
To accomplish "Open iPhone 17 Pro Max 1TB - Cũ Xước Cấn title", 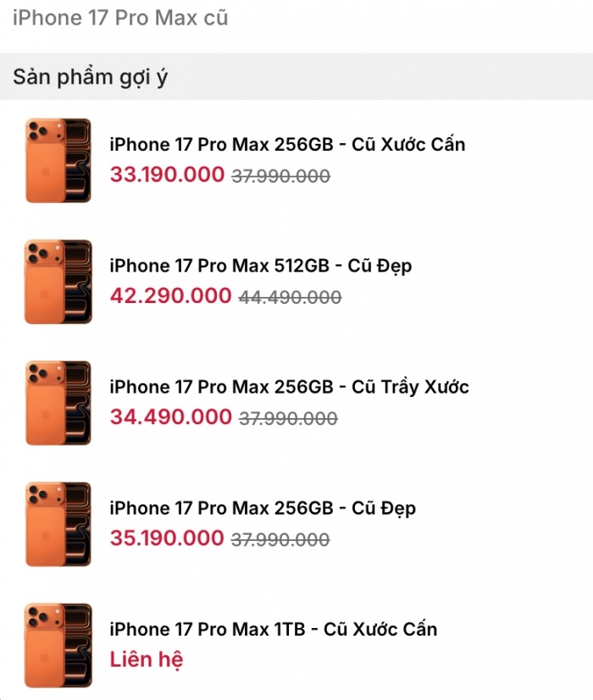I will pyautogui.click(x=274, y=629).
